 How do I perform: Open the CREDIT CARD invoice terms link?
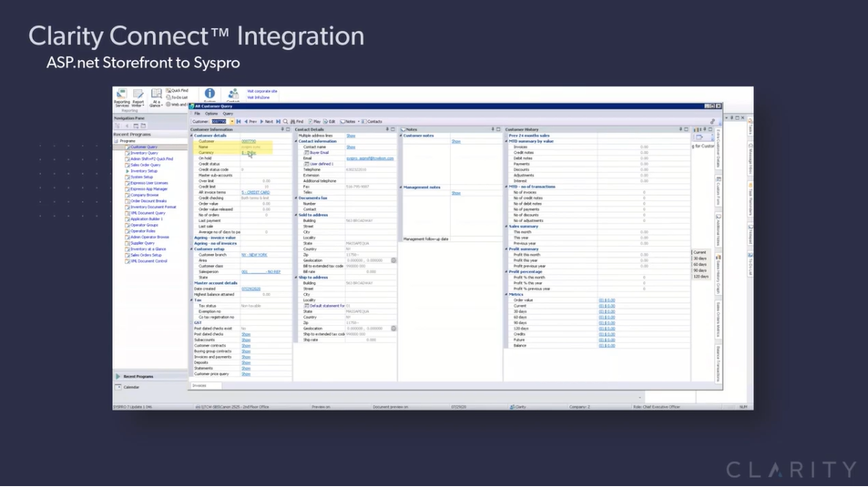255,192
